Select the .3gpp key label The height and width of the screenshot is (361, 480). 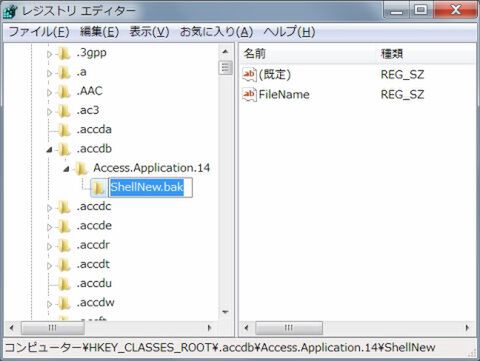[91, 53]
